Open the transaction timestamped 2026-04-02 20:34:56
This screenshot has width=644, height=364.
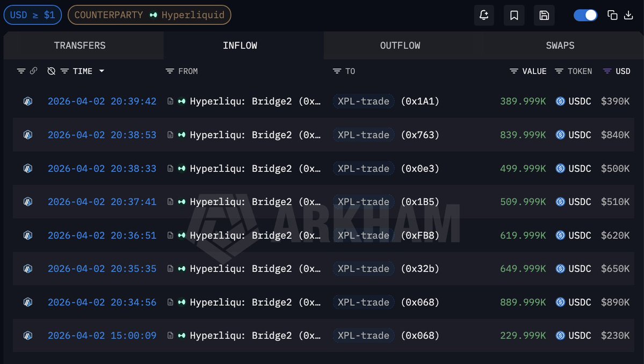[x=102, y=302]
